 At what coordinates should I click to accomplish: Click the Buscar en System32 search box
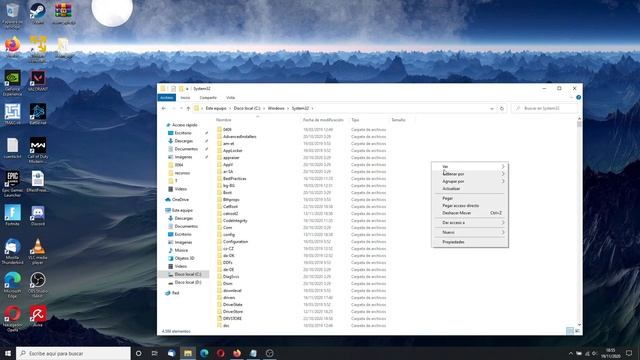click(545, 109)
